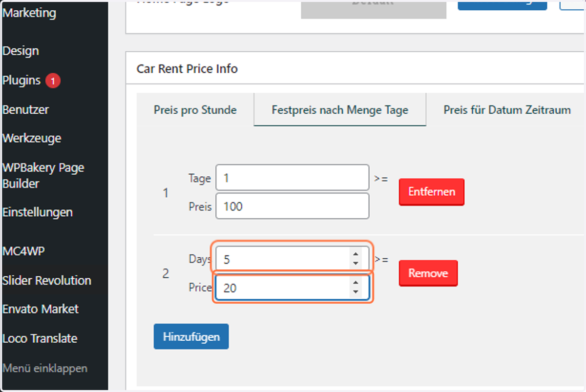Click the Price field with value 20

pyautogui.click(x=292, y=288)
